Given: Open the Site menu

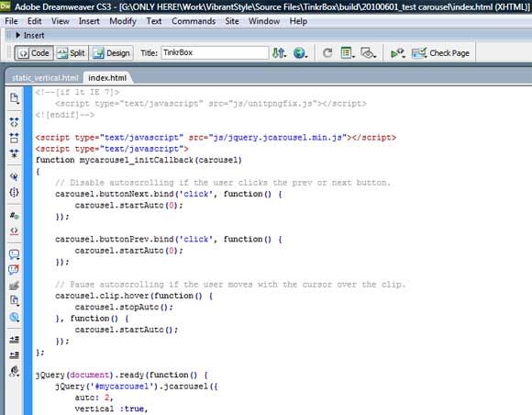Looking at the screenshot, I should click(232, 21).
